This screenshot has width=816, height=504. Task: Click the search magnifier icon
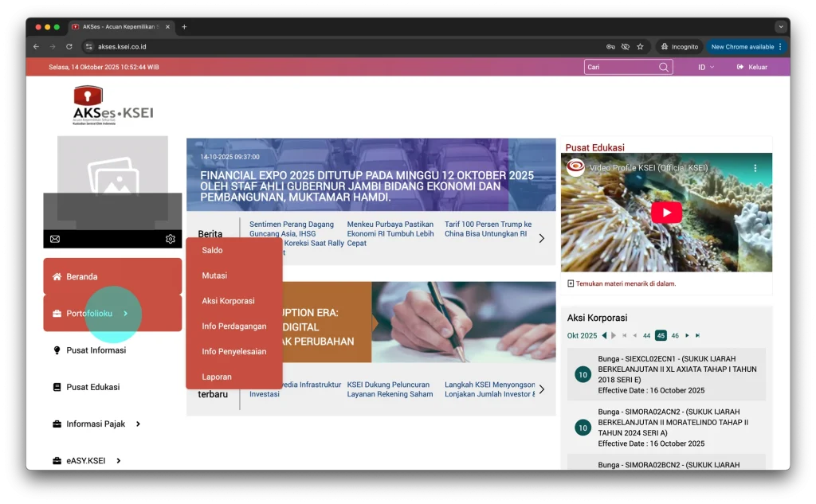point(664,68)
